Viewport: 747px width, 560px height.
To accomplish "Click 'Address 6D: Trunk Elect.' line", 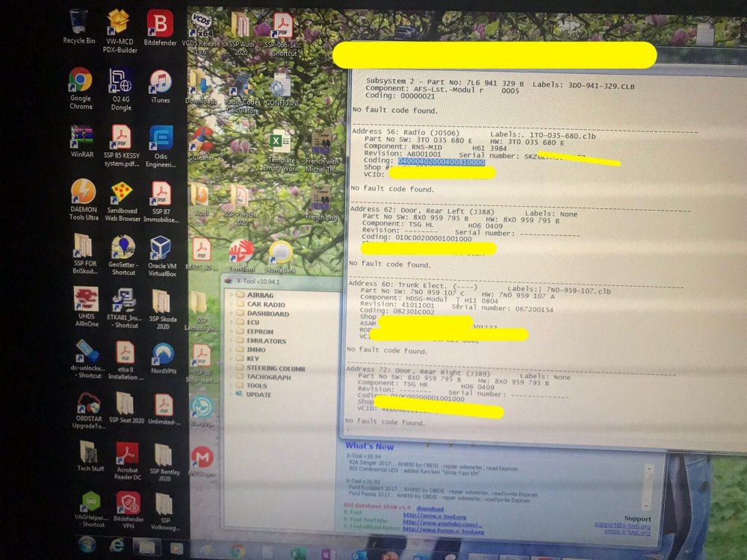I will pyautogui.click(x=412, y=284).
